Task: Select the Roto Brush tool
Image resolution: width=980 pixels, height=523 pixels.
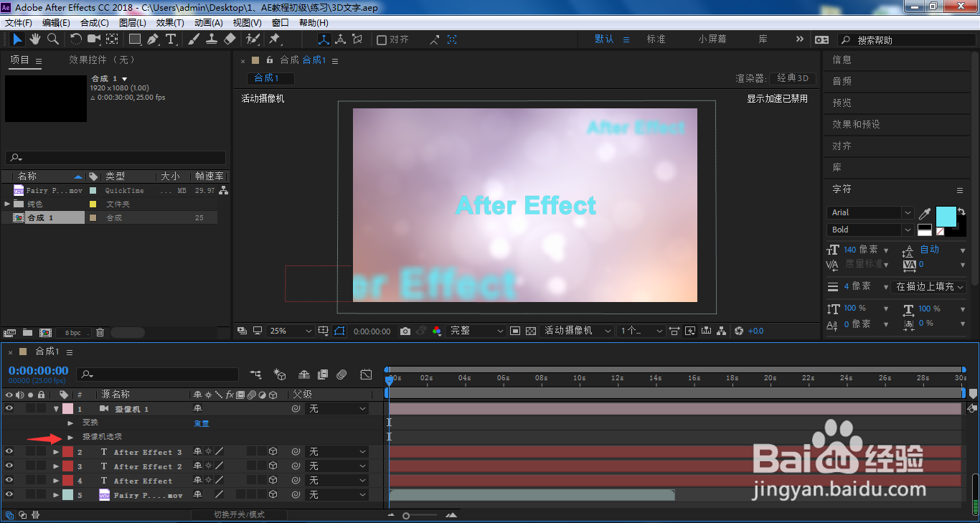Action: point(253,39)
